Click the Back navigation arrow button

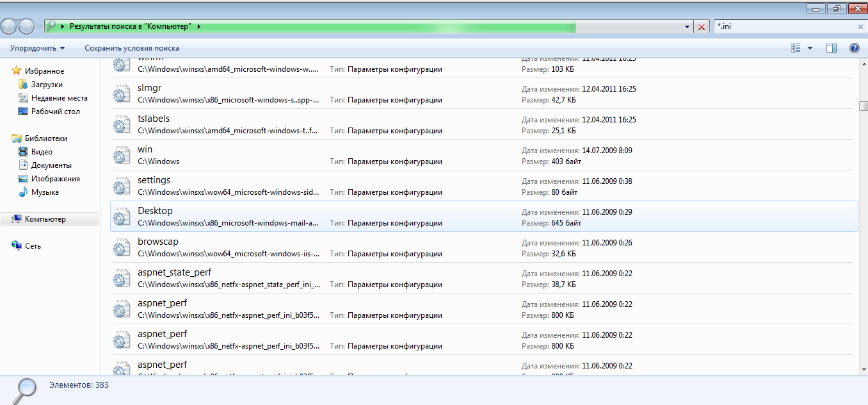pos(9,26)
